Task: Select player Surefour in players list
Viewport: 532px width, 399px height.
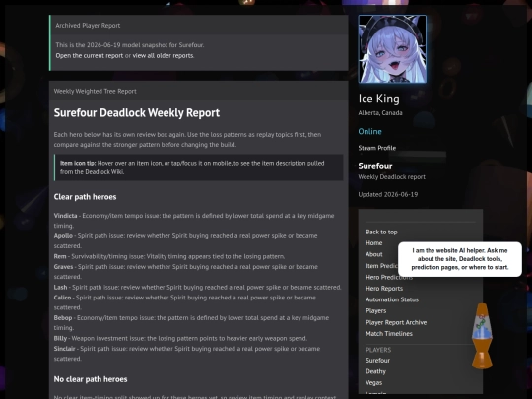Action: tap(377, 361)
